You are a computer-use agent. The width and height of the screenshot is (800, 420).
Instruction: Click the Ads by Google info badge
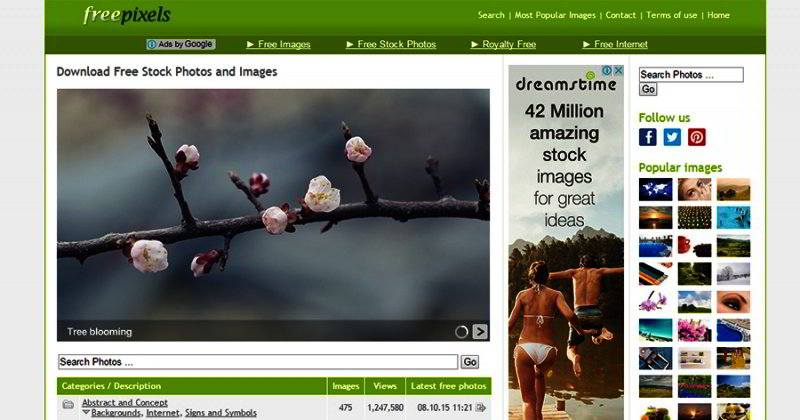181,44
